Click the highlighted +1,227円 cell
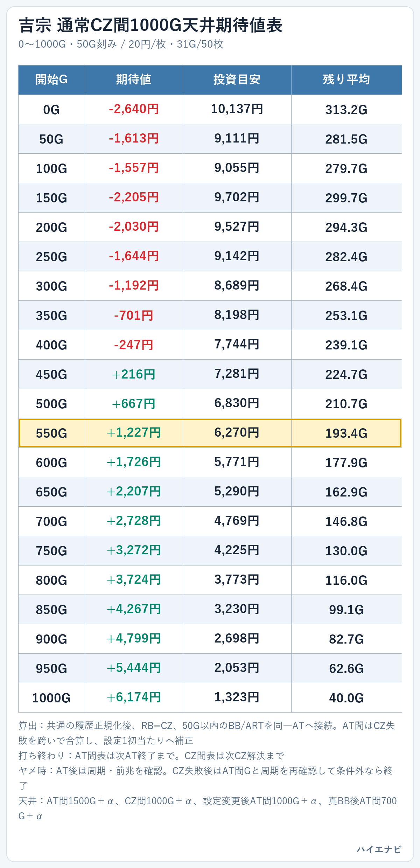 pos(134,433)
